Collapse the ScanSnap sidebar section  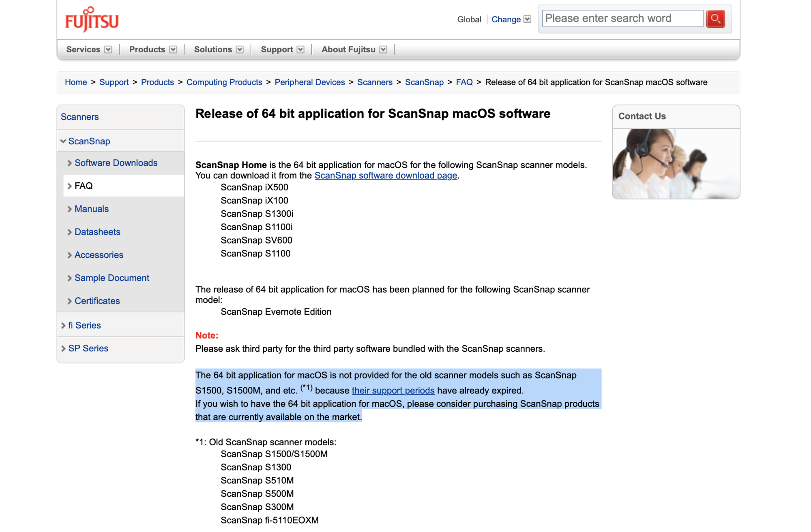click(63, 141)
